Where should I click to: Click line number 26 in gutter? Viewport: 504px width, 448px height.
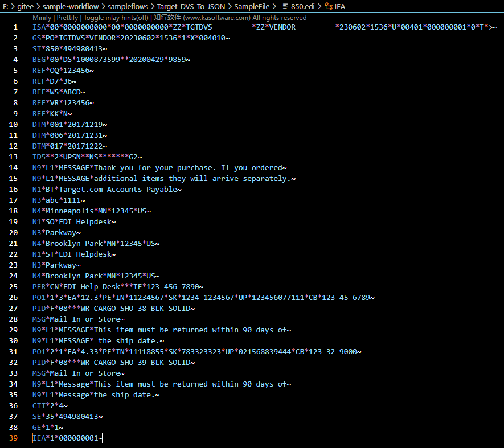click(x=13, y=298)
